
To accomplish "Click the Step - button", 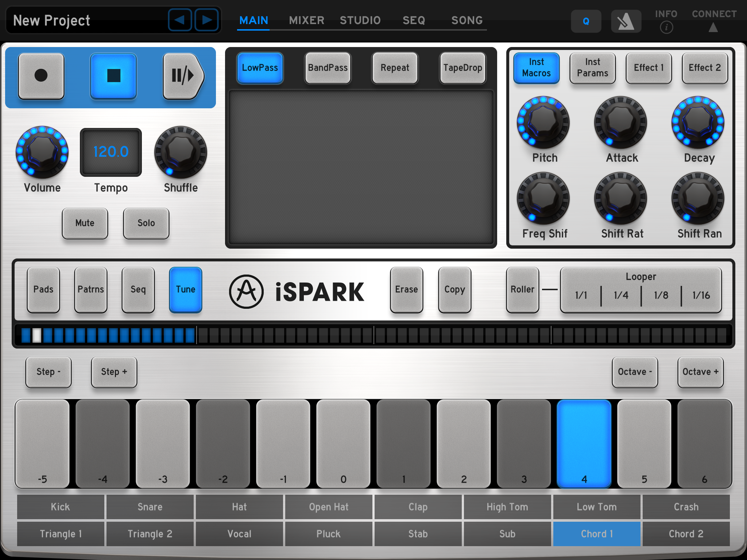I will (49, 372).
